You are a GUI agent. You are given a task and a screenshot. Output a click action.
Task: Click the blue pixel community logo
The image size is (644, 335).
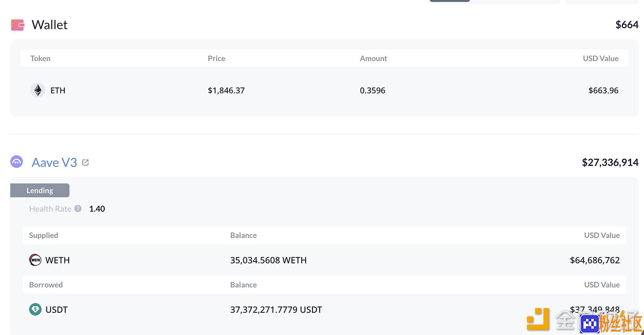click(x=590, y=324)
